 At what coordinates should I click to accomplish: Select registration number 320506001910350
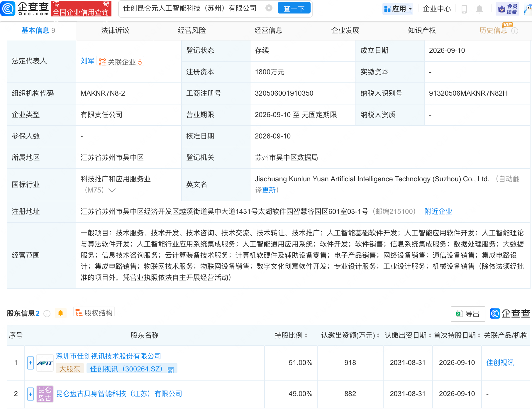click(x=284, y=93)
